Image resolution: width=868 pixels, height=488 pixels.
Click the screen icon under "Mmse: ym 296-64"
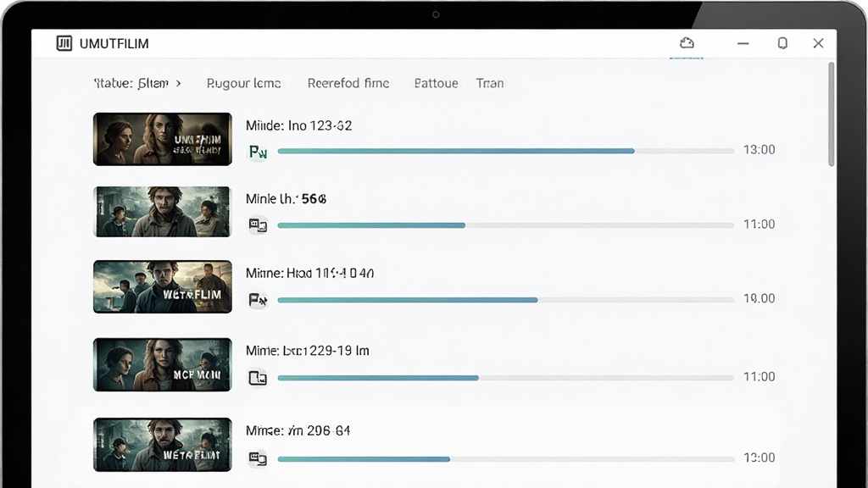pos(258,458)
